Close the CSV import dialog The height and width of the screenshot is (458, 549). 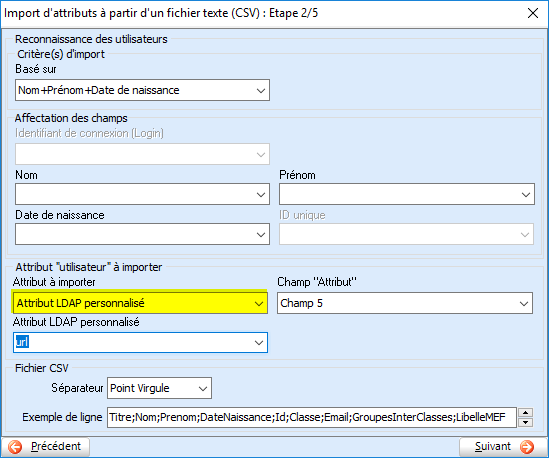(x=533, y=13)
